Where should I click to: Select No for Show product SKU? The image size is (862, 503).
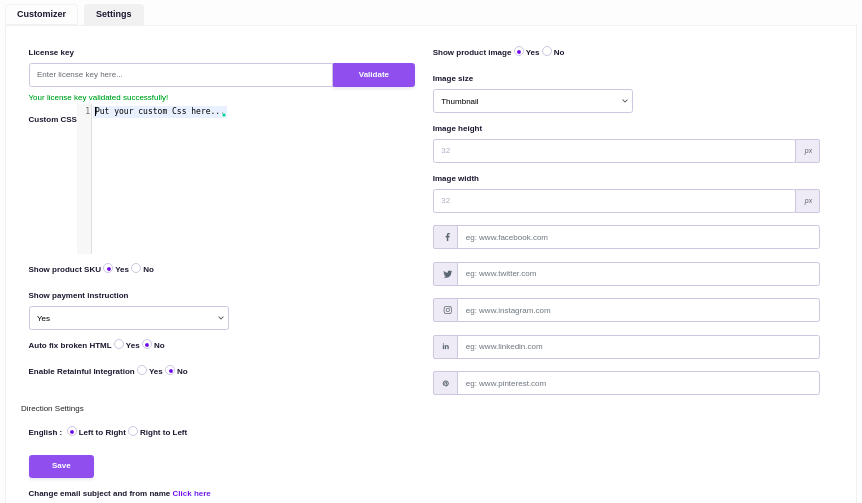tap(136, 268)
